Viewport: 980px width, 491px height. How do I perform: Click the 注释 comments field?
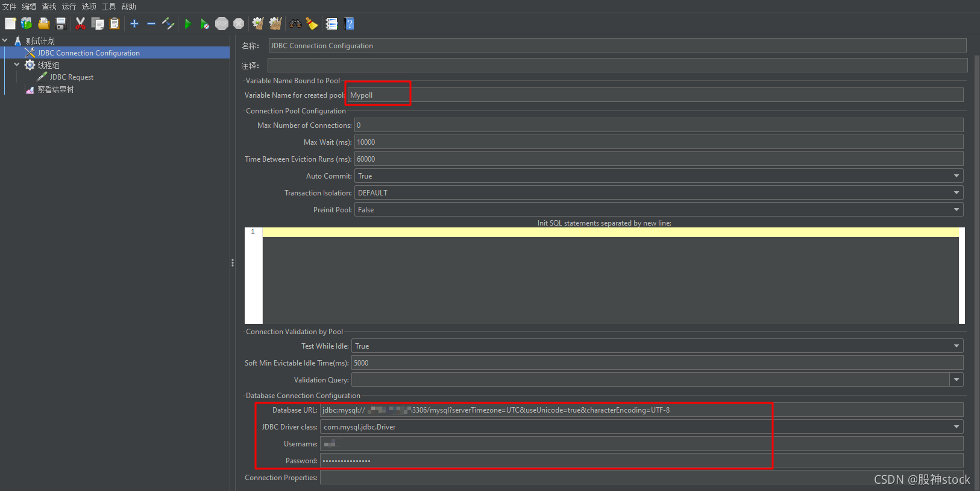tap(617, 65)
